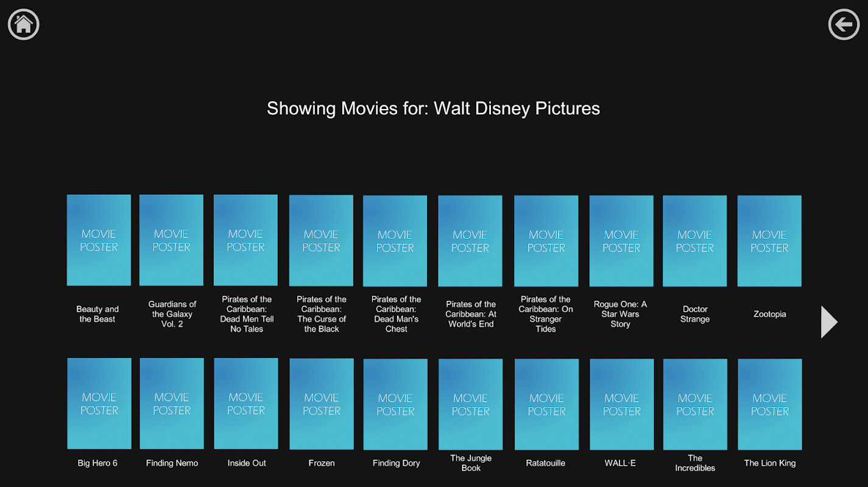This screenshot has height=487, width=868.
Task: Click 'Showing Movies for: Walt Disney Pictures' heading
Action: (x=434, y=108)
